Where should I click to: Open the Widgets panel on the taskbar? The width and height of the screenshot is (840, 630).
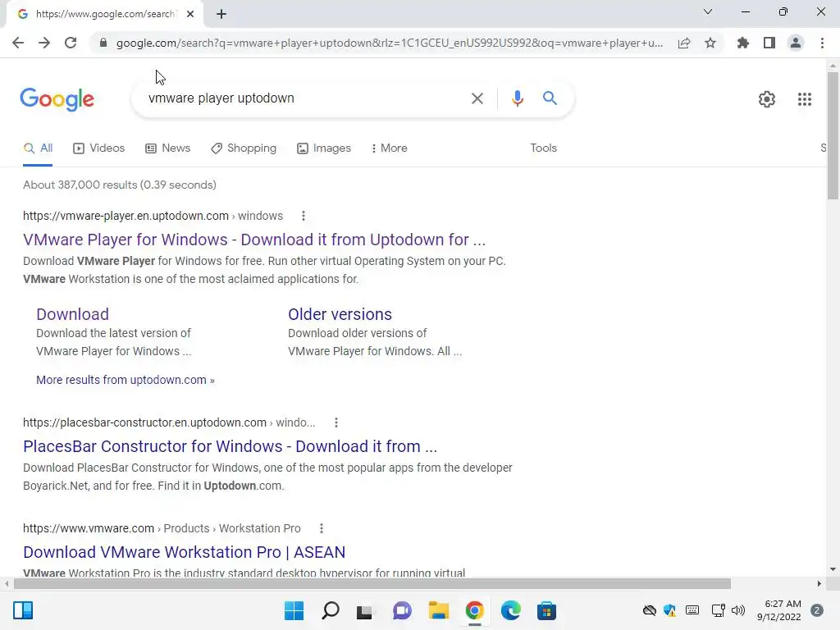coord(23,610)
